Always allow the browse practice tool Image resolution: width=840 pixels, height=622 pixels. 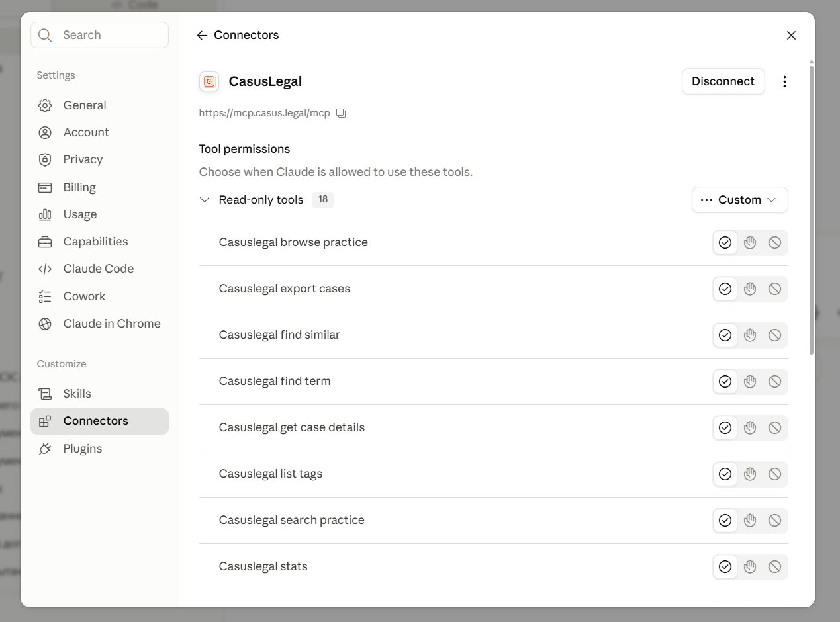coord(725,243)
